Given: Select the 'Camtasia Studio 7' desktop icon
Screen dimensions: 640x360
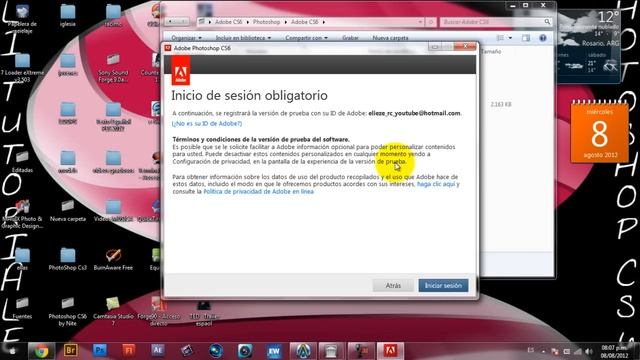Looking at the screenshot, I should coord(113,311).
